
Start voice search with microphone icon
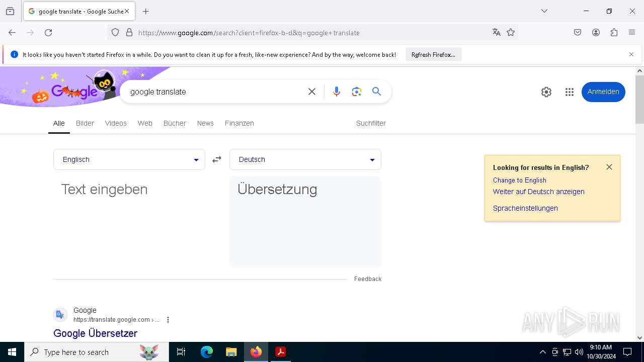337,92
